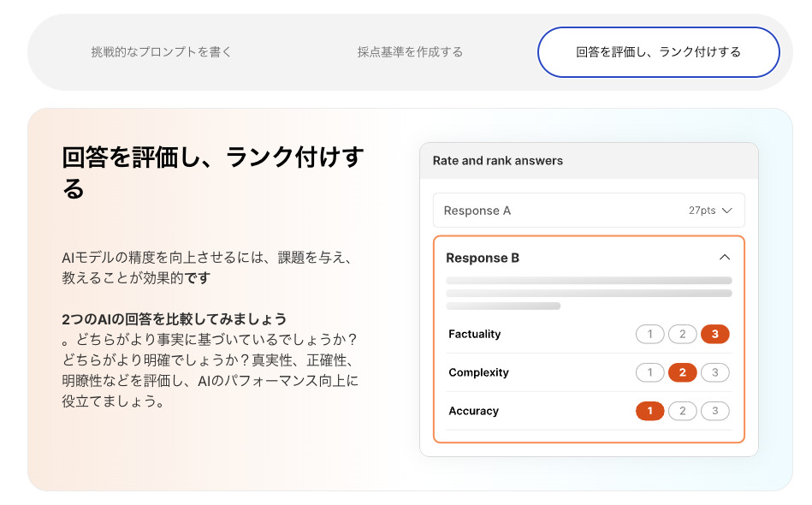
Task: Collapse Response B with the up chevron
Action: point(725,258)
